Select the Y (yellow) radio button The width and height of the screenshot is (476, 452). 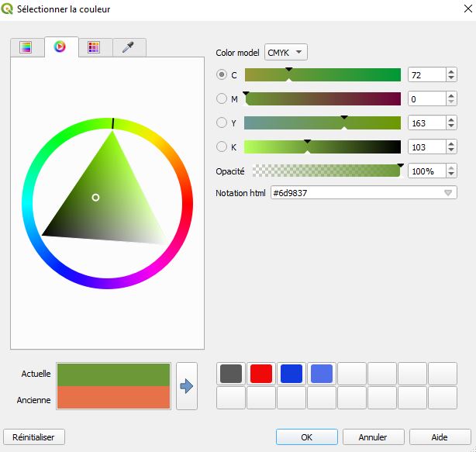pyautogui.click(x=222, y=122)
